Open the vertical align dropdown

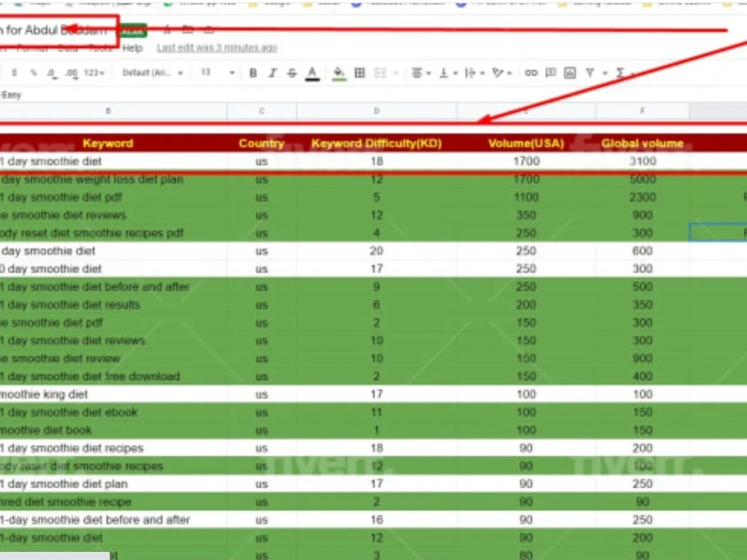click(447, 73)
